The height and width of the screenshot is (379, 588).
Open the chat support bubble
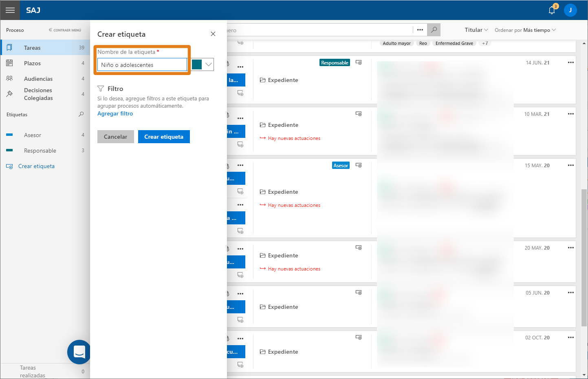(x=79, y=352)
